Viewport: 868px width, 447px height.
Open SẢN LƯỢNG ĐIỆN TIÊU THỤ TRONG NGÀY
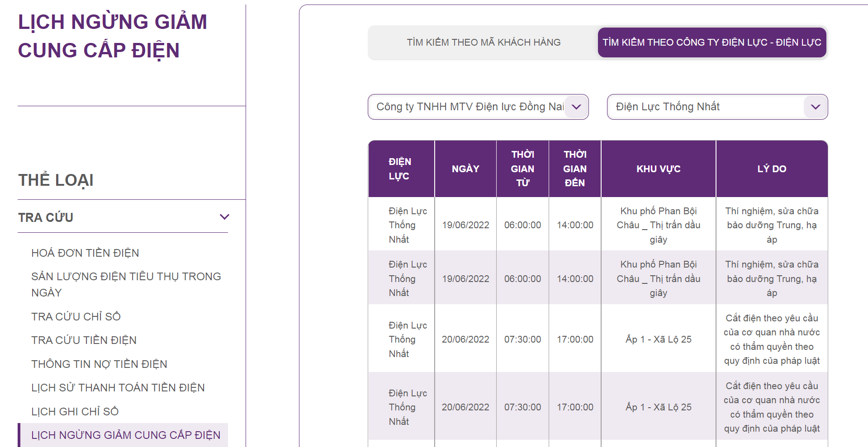(x=126, y=284)
